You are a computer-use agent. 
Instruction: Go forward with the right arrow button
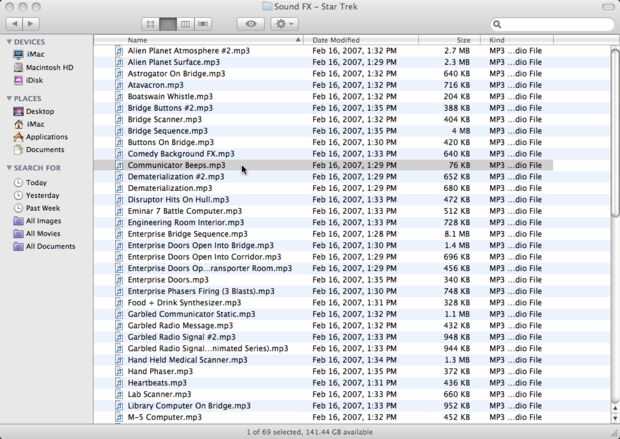point(30,24)
